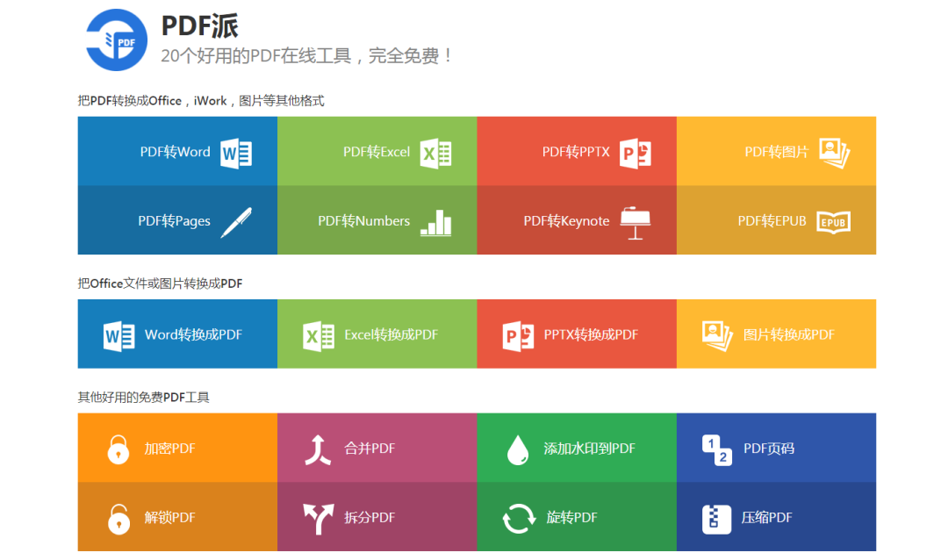Click the zip file icon for 压缩PDF

pos(716,519)
